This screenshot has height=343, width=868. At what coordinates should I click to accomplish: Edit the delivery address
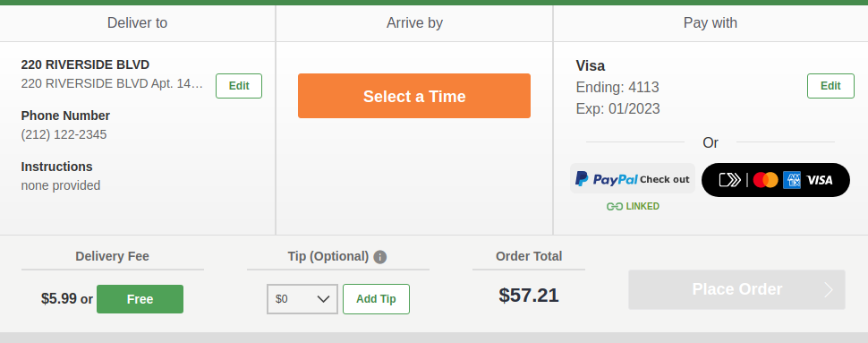coord(239,86)
